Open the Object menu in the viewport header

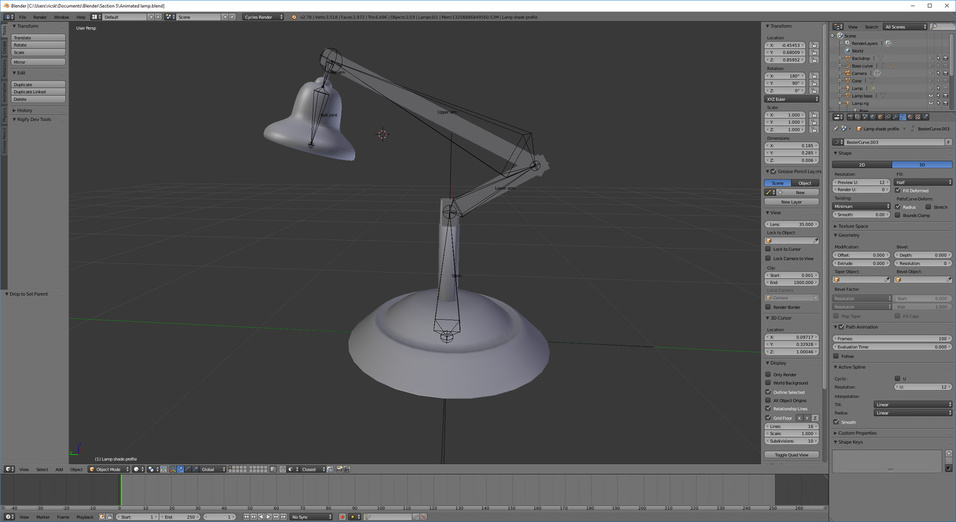(x=76, y=469)
